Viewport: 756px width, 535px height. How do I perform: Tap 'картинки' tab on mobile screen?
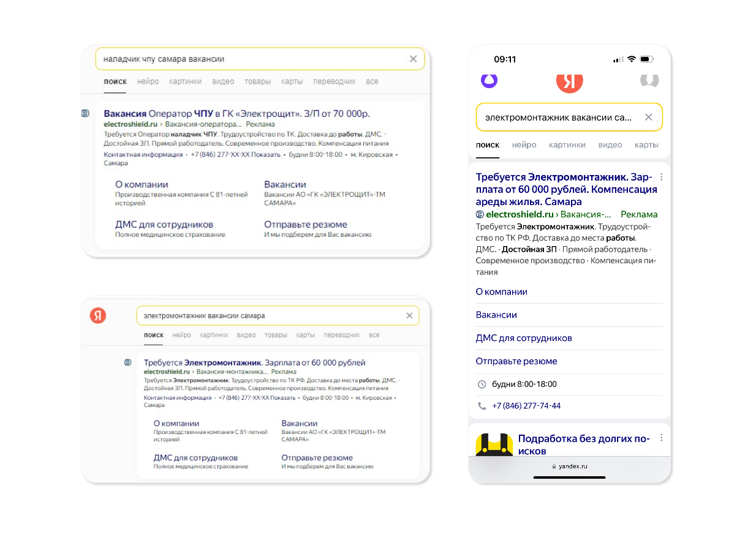click(567, 145)
